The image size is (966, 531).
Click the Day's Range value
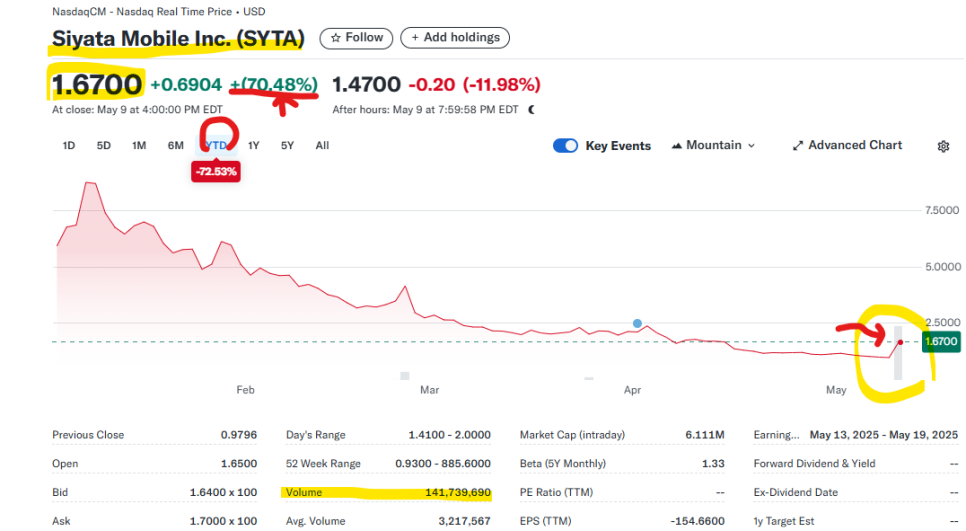click(x=450, y=435)
